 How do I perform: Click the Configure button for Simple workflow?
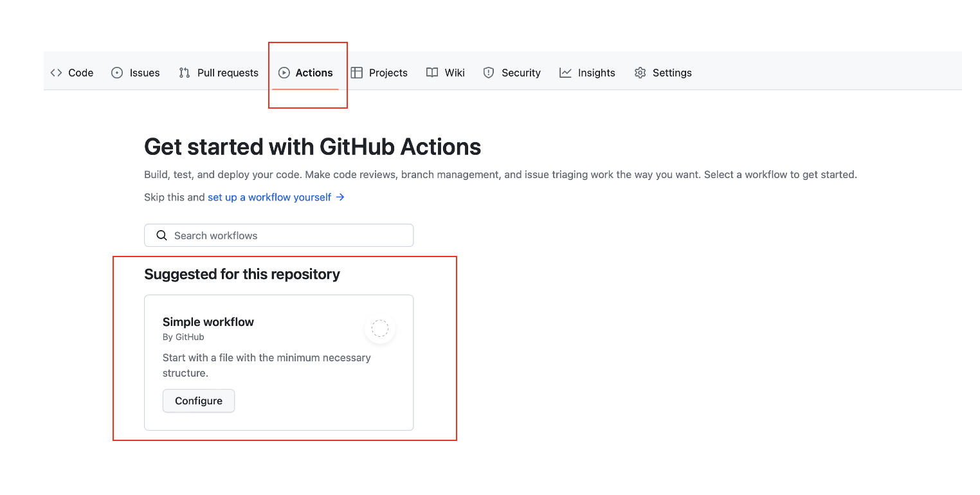click(x=199, y=401)
